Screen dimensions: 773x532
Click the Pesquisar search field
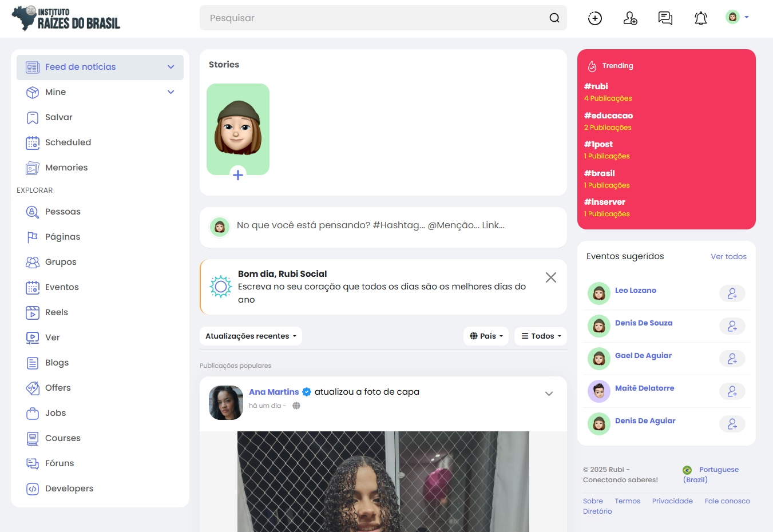372,18
